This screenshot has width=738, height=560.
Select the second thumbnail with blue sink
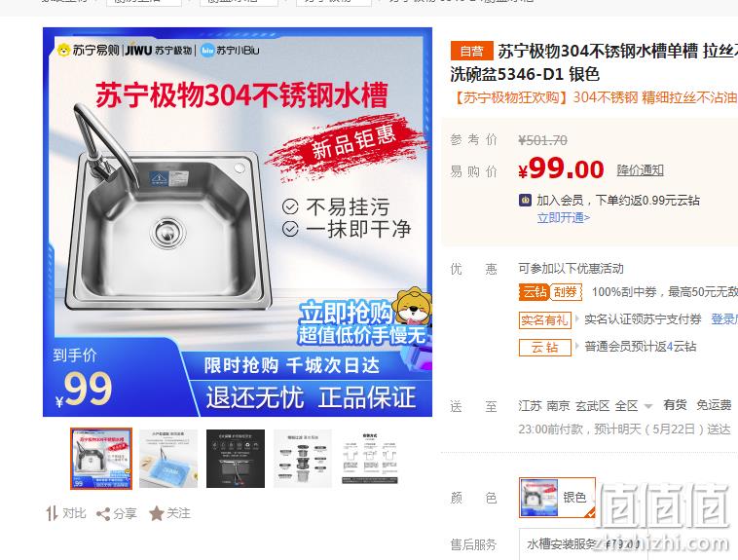pyautogui.click(x=168, y=459)
